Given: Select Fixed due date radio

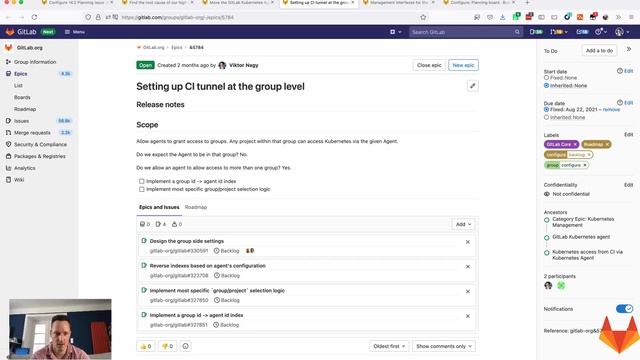Looking at the screenshot, I should tap(546, 109).
